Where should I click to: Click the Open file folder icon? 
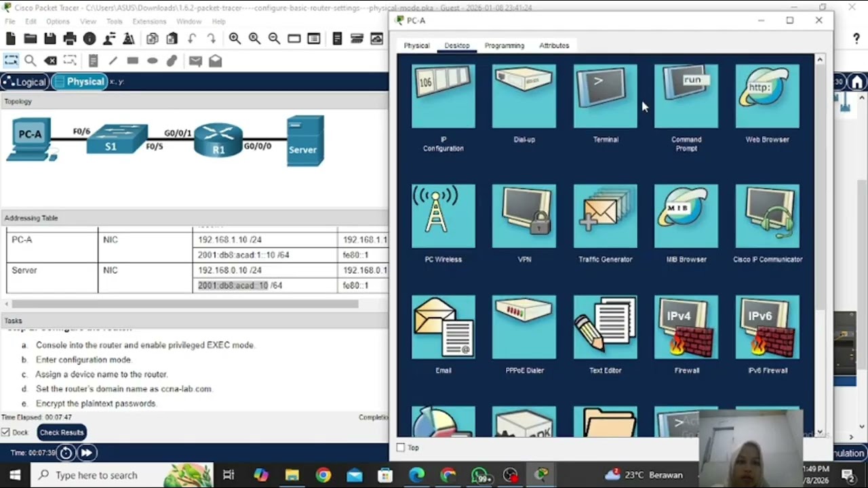pos(30,39)
